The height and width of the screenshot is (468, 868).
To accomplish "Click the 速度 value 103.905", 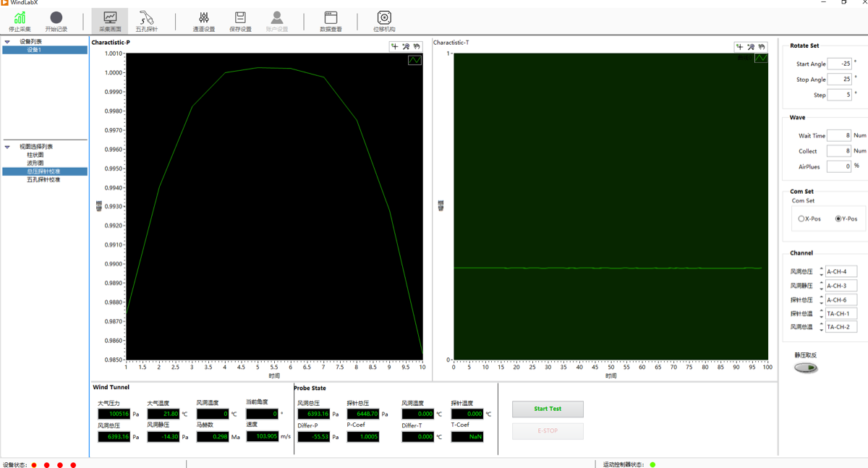I will 262,437.
